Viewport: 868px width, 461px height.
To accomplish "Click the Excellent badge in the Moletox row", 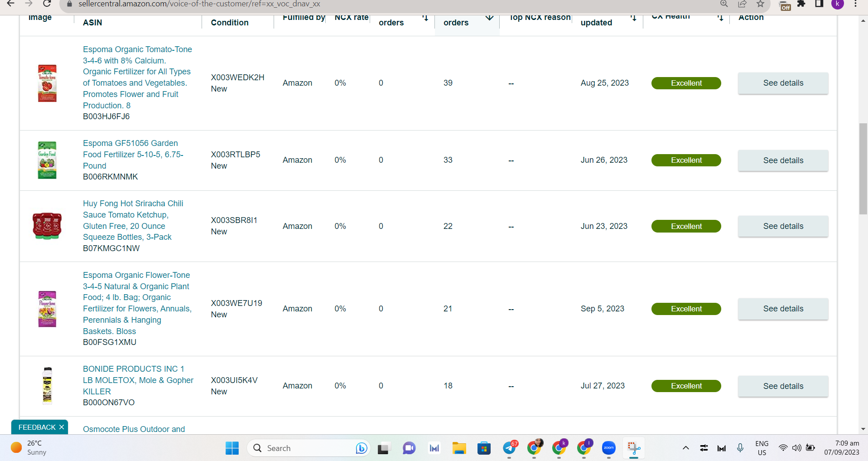I will pyautogui.click(x=686, y=386).
